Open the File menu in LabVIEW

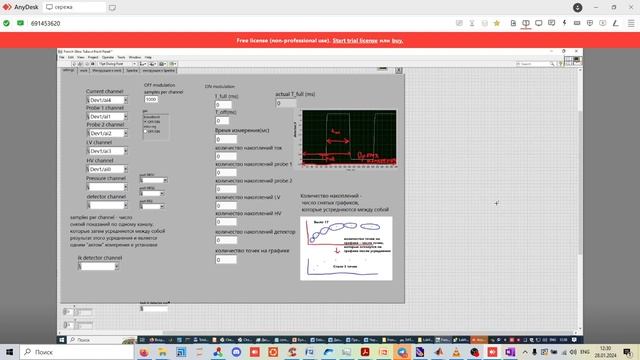[x=62, y=58]
